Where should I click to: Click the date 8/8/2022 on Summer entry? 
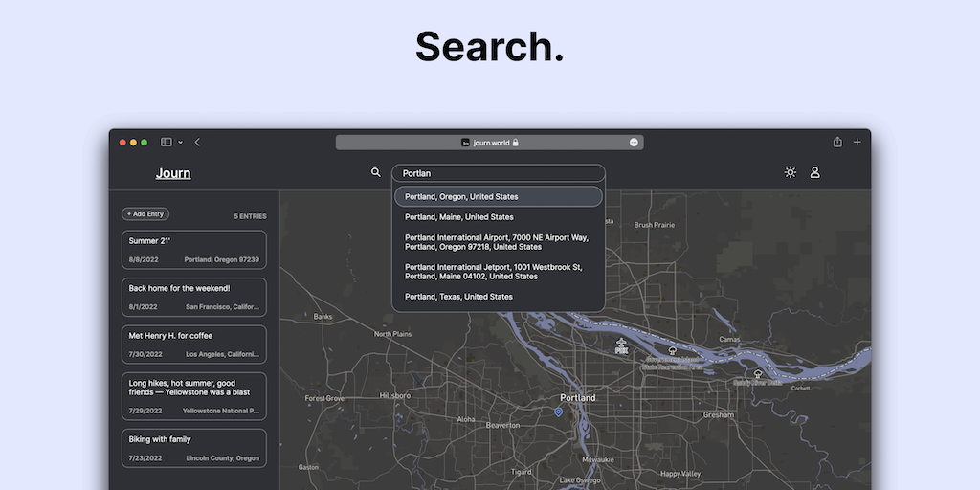[144, 259]
